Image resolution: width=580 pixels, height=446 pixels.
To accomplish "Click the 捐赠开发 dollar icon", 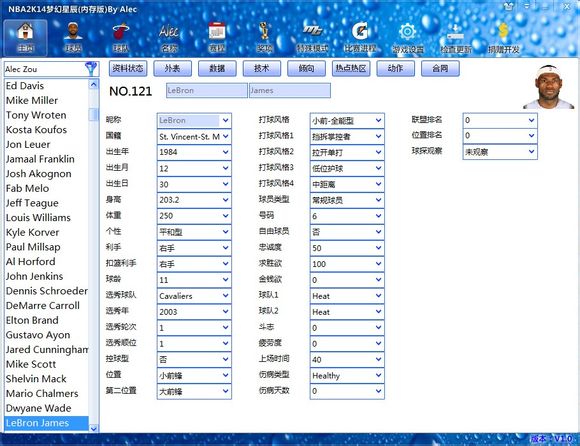I will [503, 37].
